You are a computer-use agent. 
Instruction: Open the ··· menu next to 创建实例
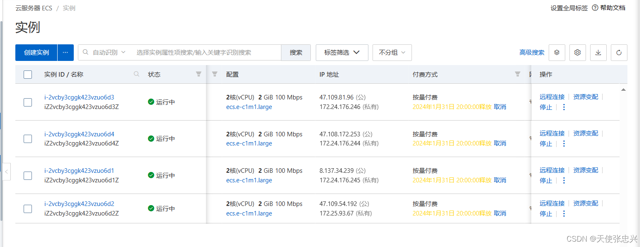(x=65, y=53)
